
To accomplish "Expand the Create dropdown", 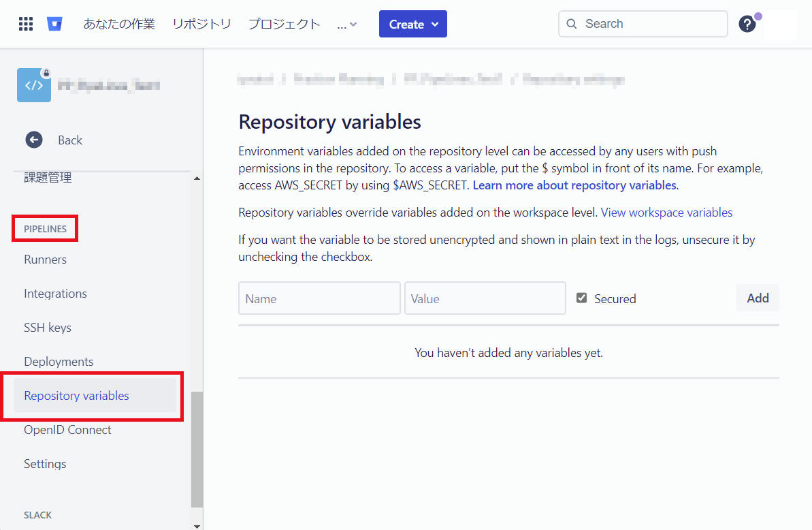I will tap(412, 23).
